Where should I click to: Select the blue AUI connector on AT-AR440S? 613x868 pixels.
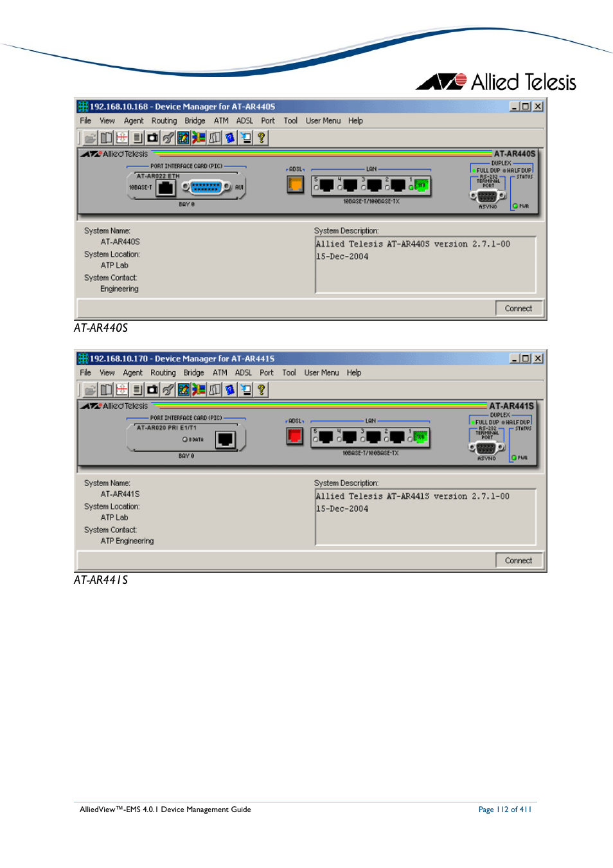pos(206,187)
